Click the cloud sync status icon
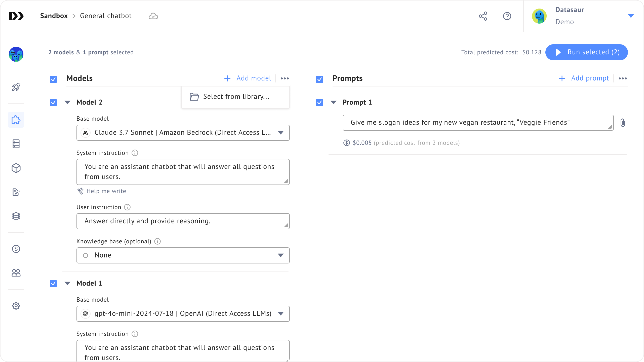 pos(153,16)
